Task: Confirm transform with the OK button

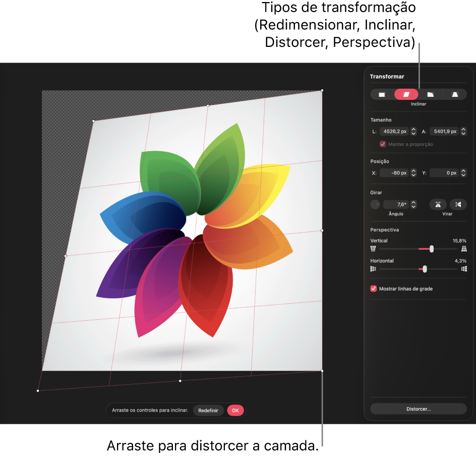Action: (x=235, y=411)
